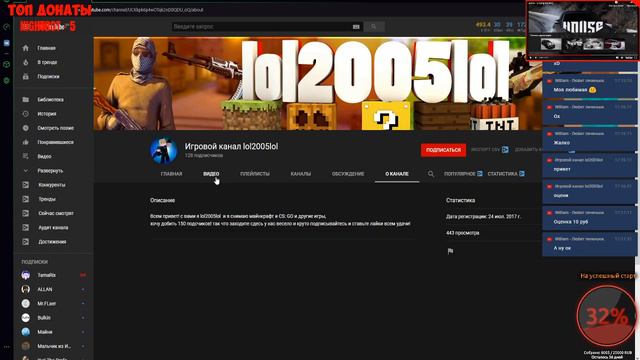Open Майнк subscription channel
The image size is (640, 360).
(x=44, y=332)
